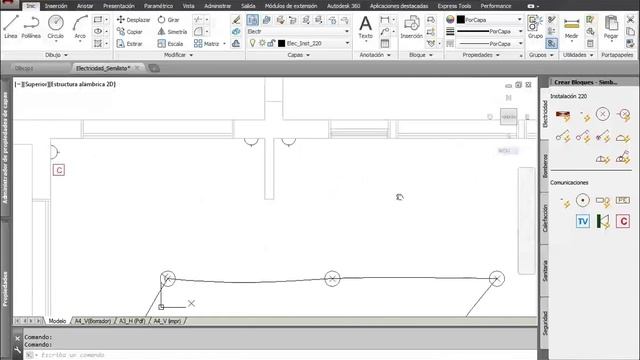Select the Texto annotation tool
The height and width of the screenshot is (360, 640).
(x=365, y=27)
